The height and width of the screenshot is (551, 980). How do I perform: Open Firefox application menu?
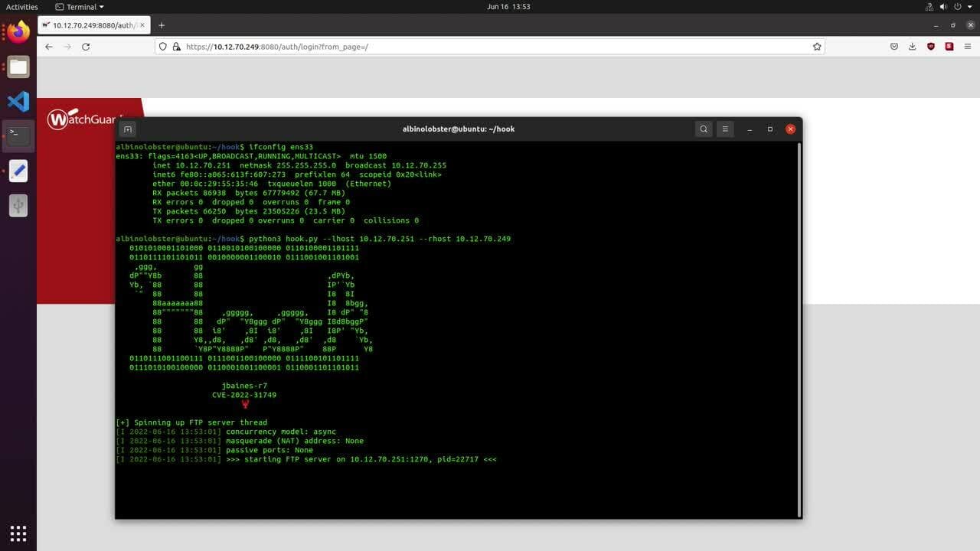tap(969, 47)
